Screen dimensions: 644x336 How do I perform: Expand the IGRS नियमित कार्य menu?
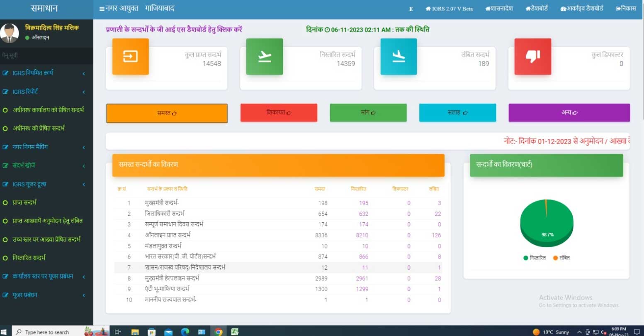(33, 73)
